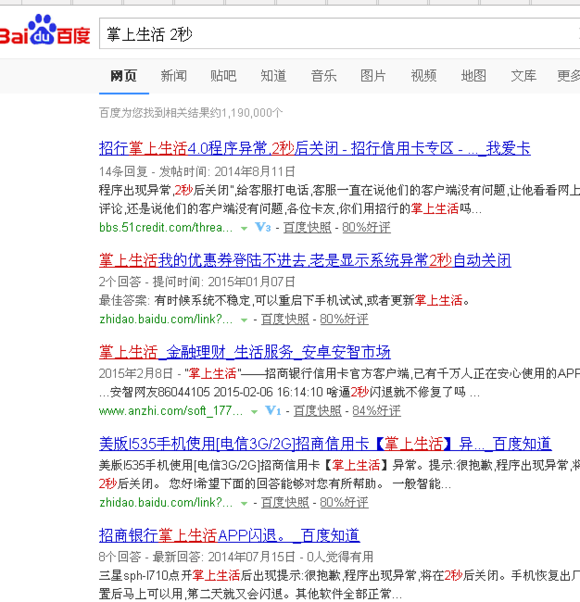580x602 pixels.
Task: Open the 文库 tab
Action: 523,76
